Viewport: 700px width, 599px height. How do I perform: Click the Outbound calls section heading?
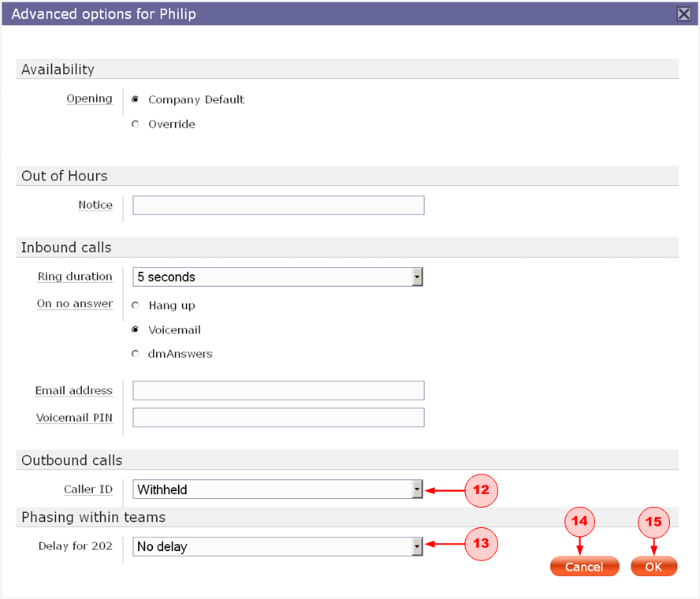click(72, 460)
